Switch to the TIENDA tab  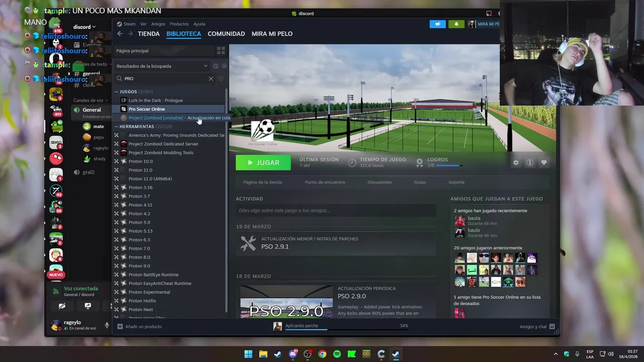coord(148,34)
